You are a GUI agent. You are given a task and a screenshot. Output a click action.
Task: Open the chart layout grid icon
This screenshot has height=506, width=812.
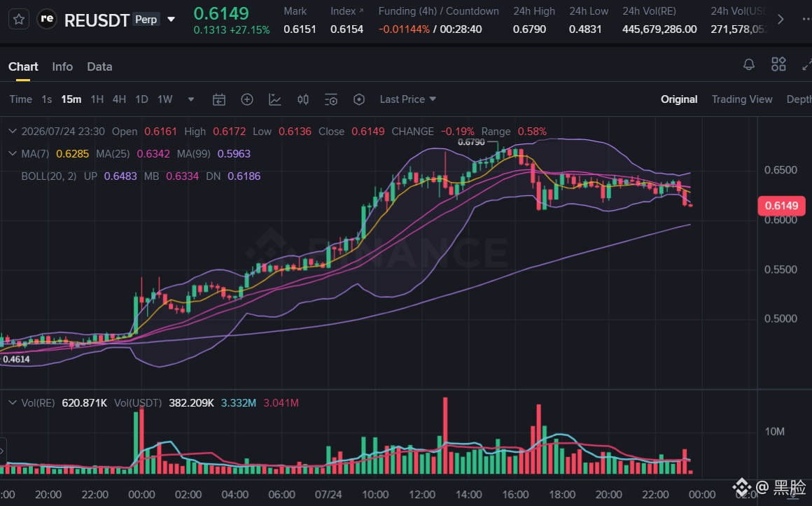tap(778, 64)
